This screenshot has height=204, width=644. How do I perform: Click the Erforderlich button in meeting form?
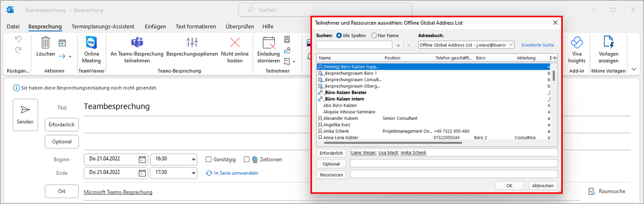pos(62,125)
